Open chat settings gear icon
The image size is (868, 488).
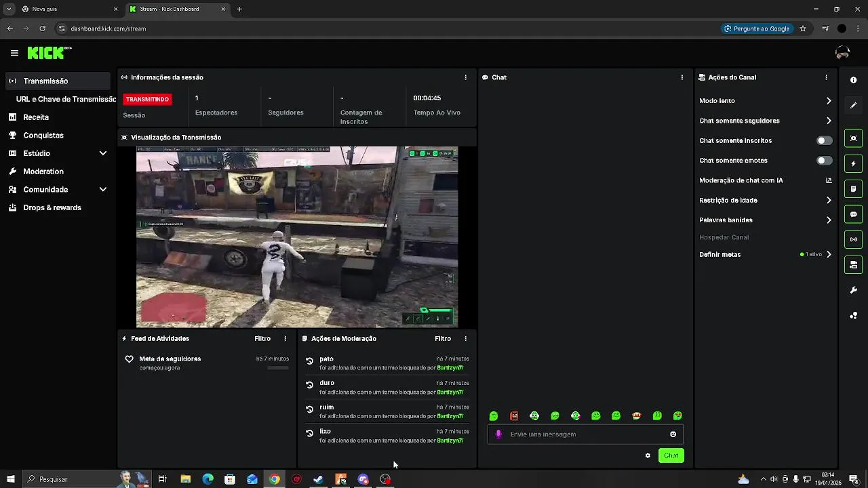[648, 455]
